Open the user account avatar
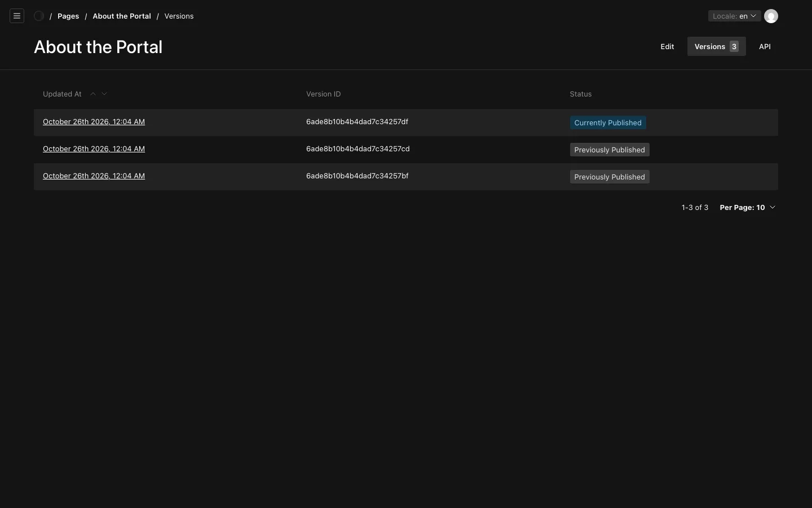812x508 pixels. point(771,16)
